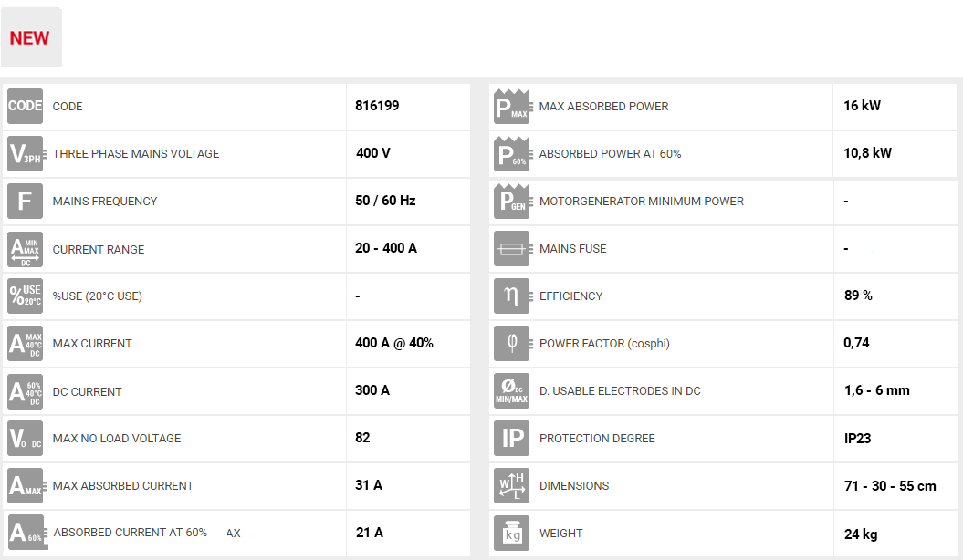Screen dimensions: 963x560
Task: Click the mains frequency F icon
Action: coord(26,202)
